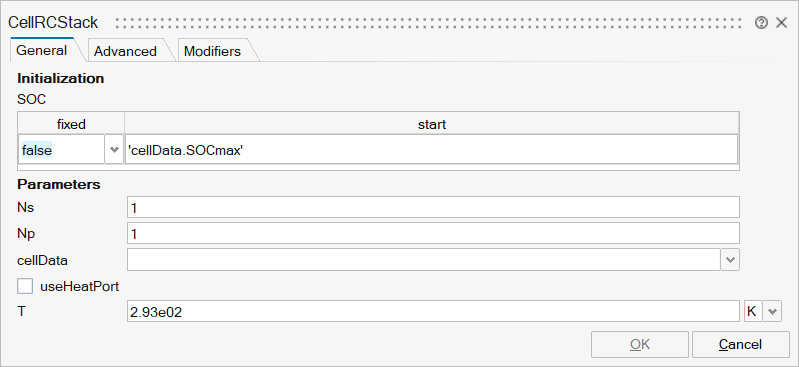Click the fixed column header
799x367 pixels.
[71, 124]
